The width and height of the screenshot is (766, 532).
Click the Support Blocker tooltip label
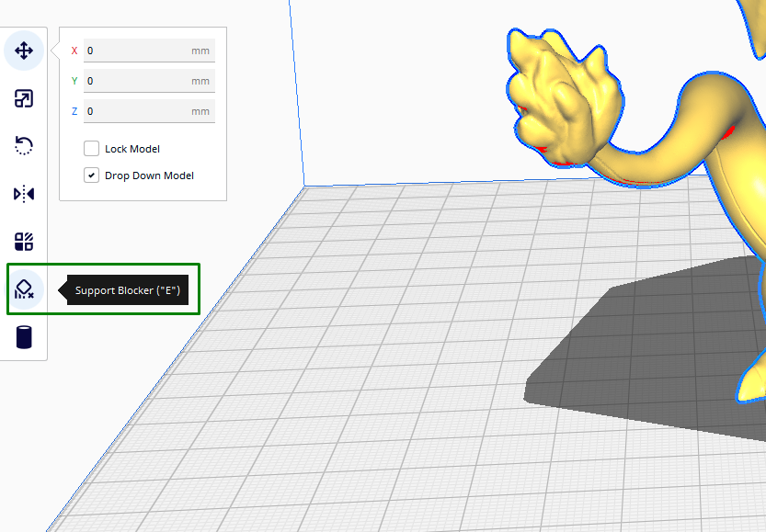coord(129,289)
